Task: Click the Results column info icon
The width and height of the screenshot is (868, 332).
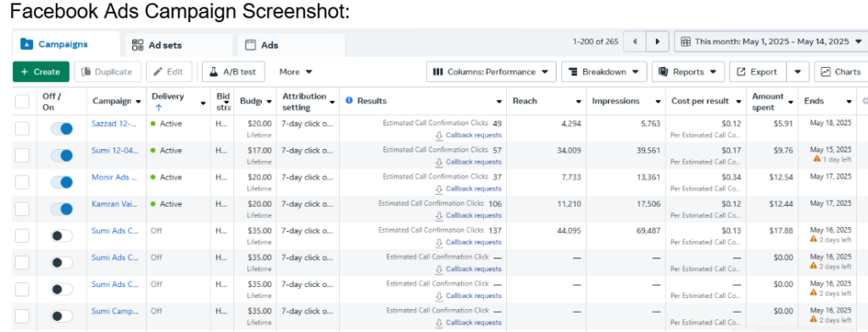Action: click(x=348, y=101)
